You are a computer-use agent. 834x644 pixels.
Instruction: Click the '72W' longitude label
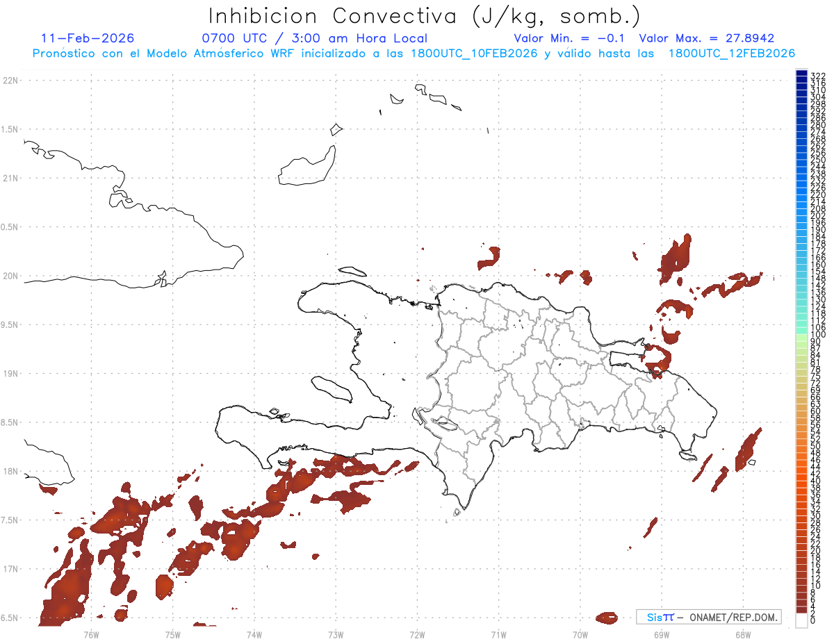417,634
